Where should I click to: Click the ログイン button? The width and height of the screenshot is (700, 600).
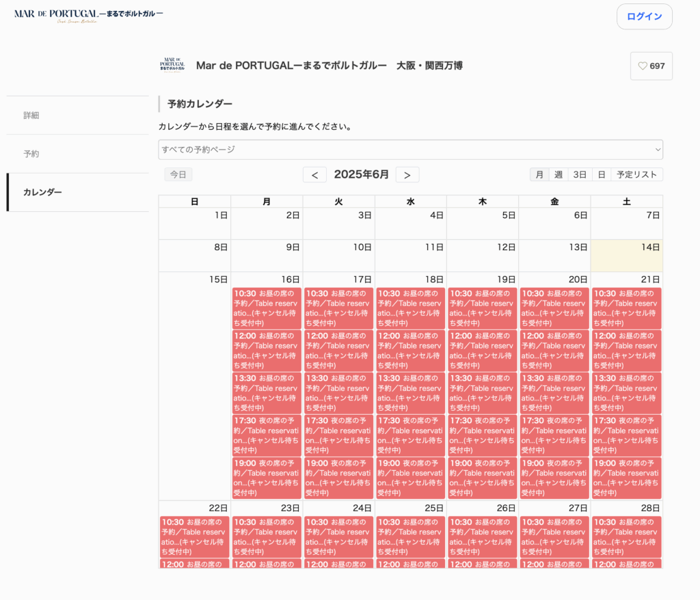coord(644,16)
